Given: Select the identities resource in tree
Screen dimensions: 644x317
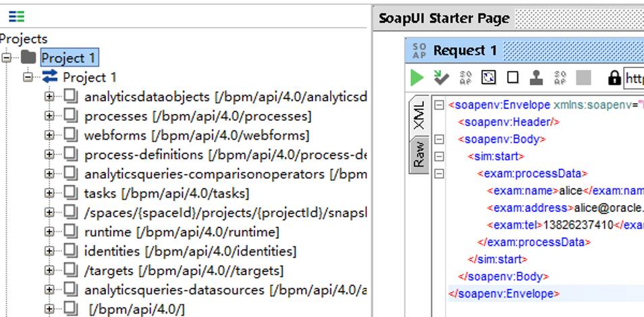Looking at the screenshot, I should click(x=190, y=252).
